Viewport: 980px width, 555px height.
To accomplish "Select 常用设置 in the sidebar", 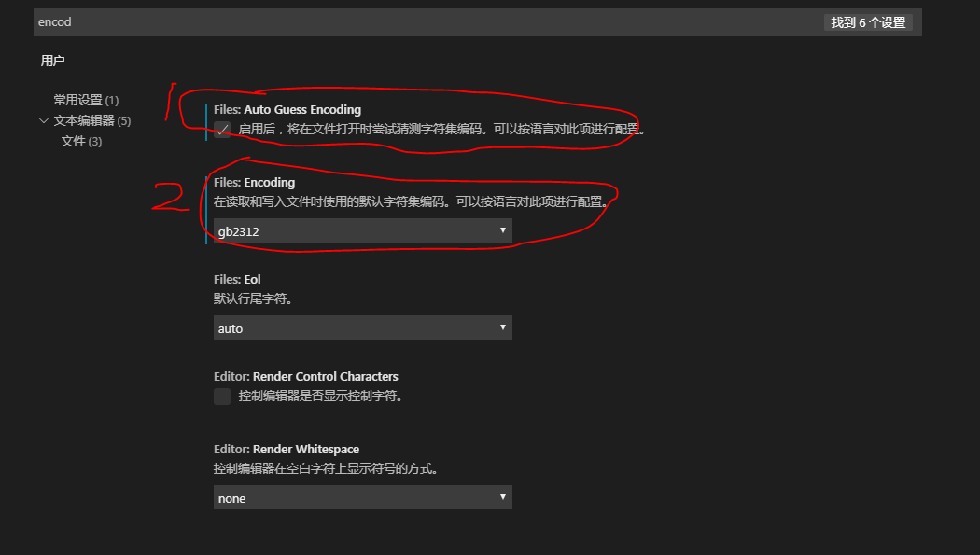I will tap(79, 100).
